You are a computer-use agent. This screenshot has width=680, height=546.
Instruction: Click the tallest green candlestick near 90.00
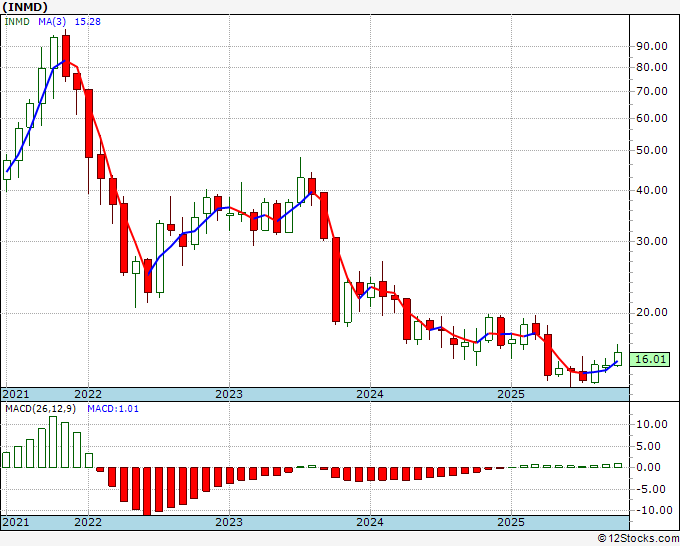(54, 53)
